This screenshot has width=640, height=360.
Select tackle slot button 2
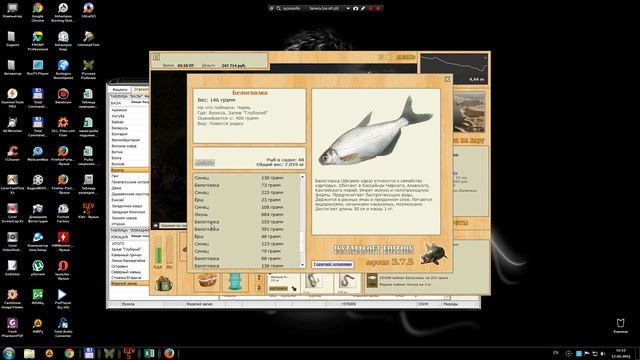pos(259,278)
